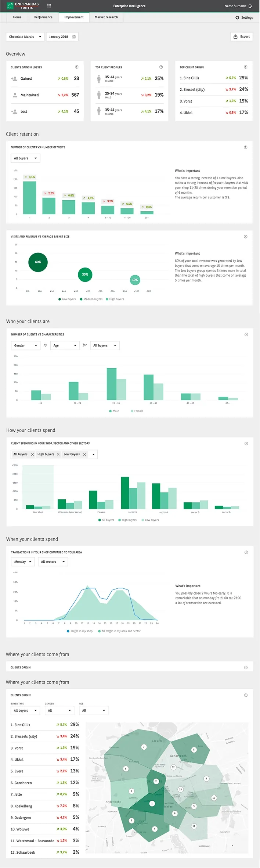Click the logout icon beside Name Surname
This screenshot has width=260, height=868.
[x=250, y=6]
